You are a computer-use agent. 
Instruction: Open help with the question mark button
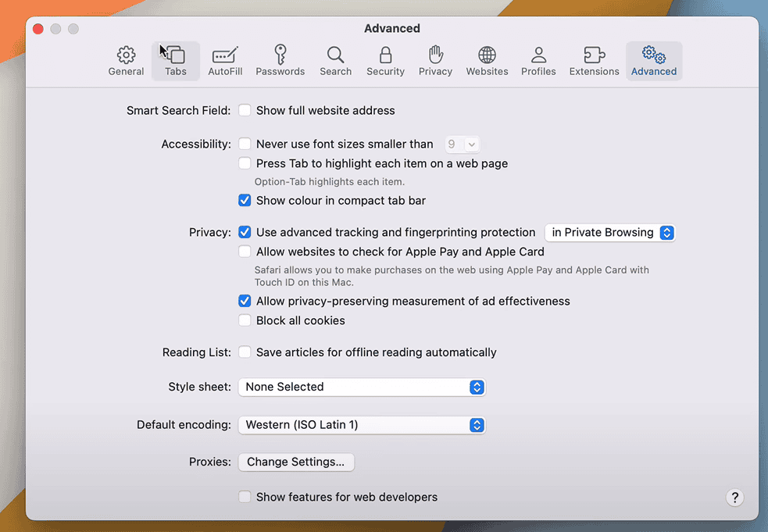pyautogui.click(x=734, y=498)
